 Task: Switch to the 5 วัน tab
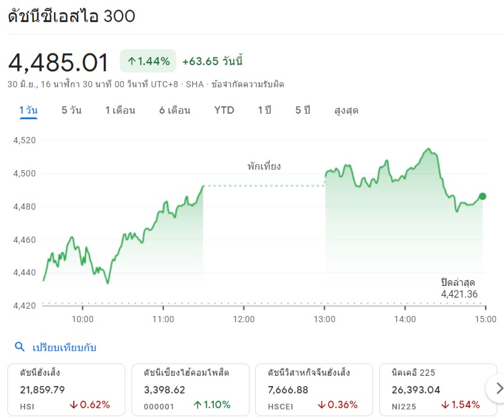[71, 111]
